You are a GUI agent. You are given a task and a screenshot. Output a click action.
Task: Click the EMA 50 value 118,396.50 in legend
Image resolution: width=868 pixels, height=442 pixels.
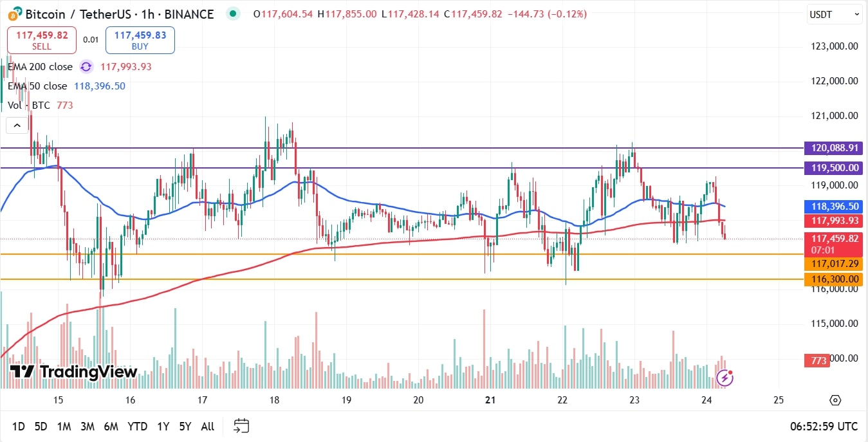pos(100,86)
